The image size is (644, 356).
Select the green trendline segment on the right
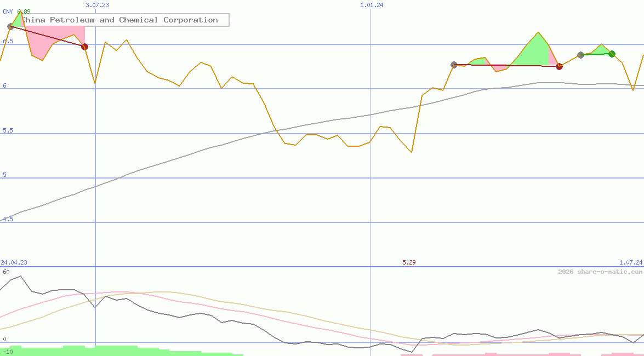pyautogui.click(x=596, y=54)
